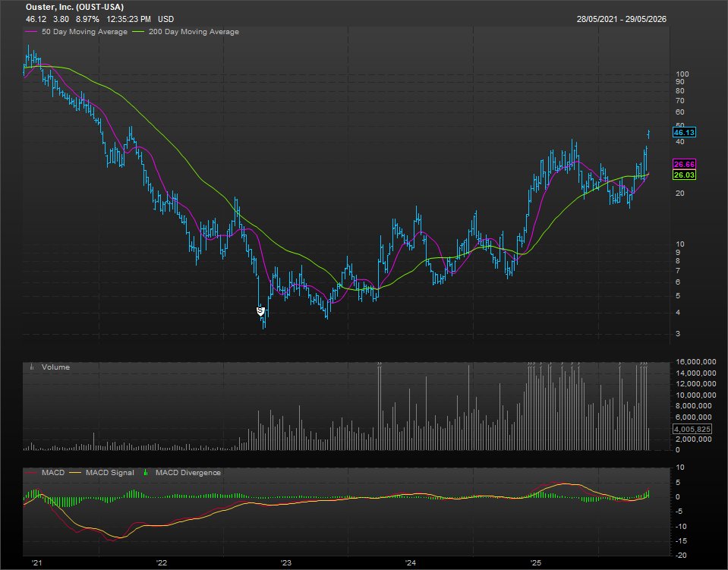Click the '12,000,000' volume axis label
Viewport: 728px width, 570px height.
point(696,384)
